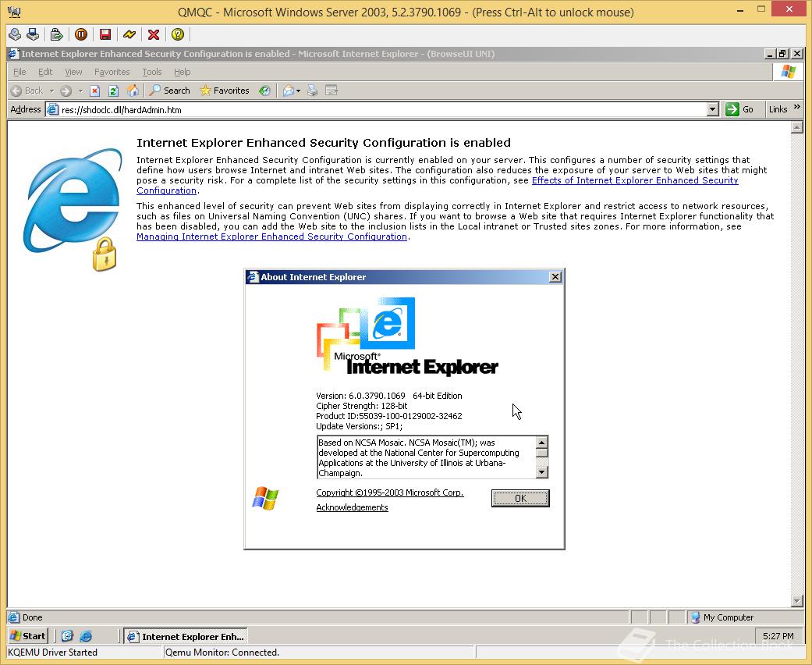
Task: Click the Qemu Monitor: Connected. status text
Action: tap(222, 653)
